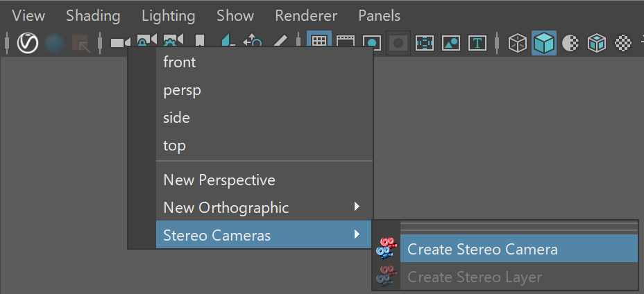
Task: Click the Select Camera icon
Action: coord(120,42)
